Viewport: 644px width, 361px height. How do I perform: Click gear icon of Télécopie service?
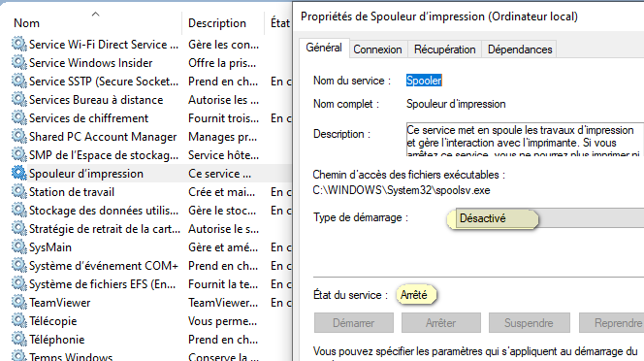[x=18, y=320]
